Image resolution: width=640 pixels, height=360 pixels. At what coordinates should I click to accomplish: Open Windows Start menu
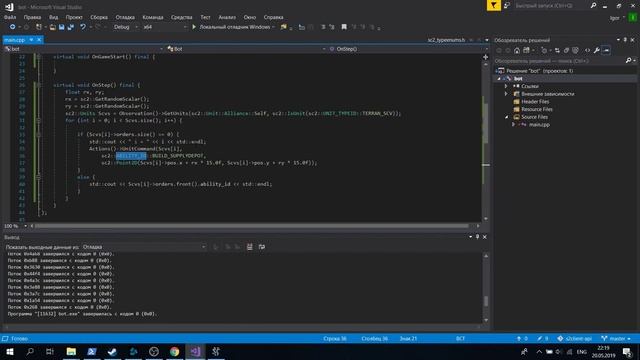pos(10,351)
